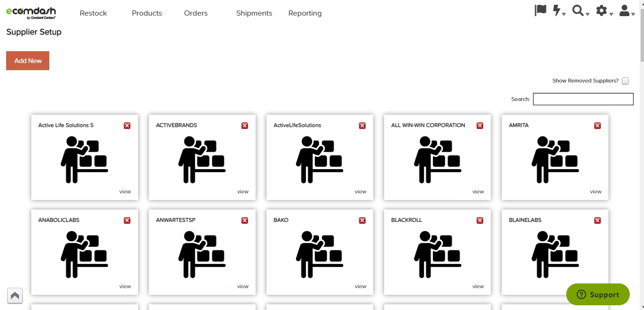The width and height of the screenshot is (644, 310).
Task: Open the Products menu
Action: click(x=147, y=13)
